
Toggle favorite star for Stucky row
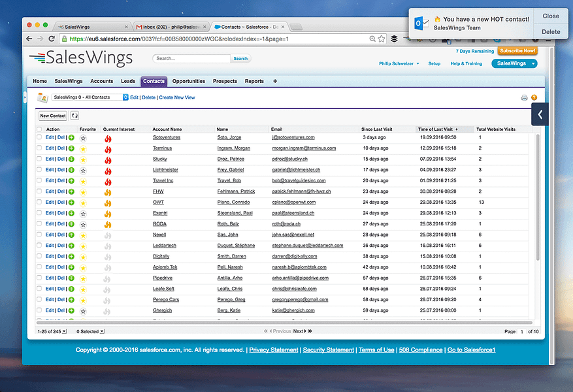[84, 160]
